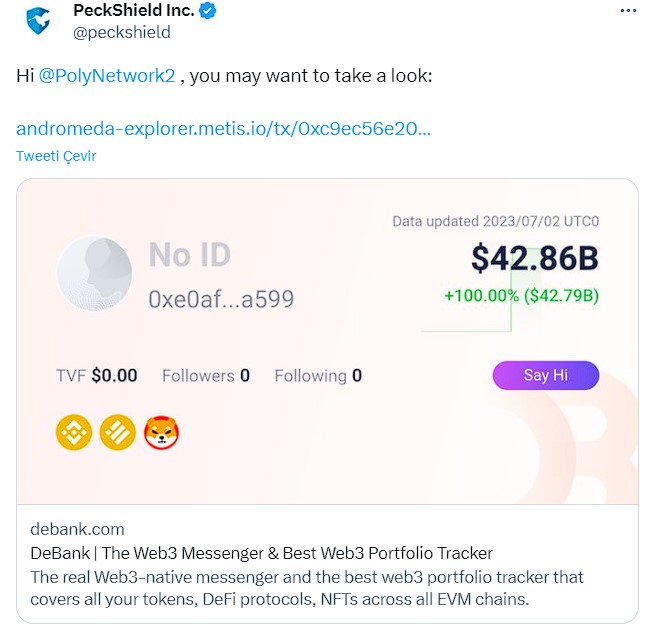Screen dimensions: 649x630
Task: Click the Shiba Inu token icon
Action: (161, 433)
